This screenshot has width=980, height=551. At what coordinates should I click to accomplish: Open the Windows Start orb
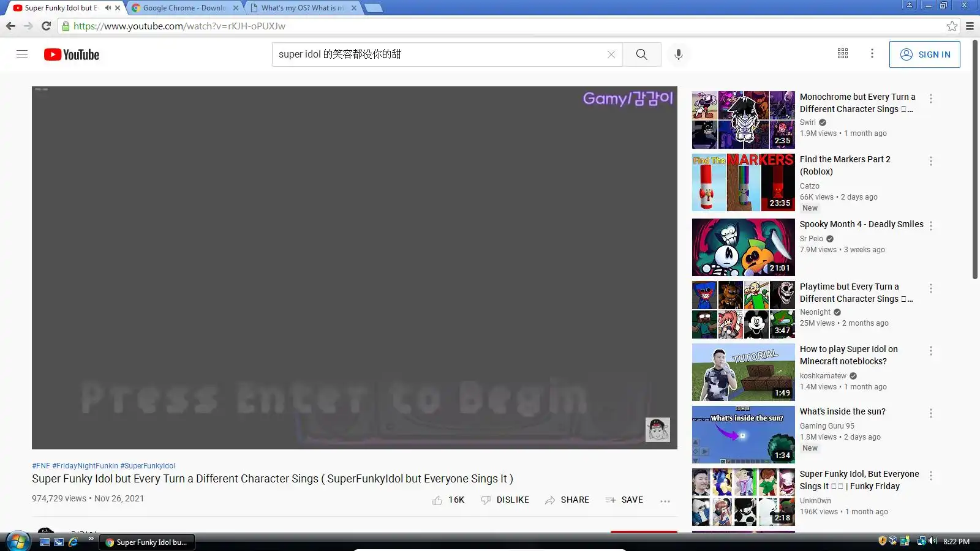click(17, 541)
